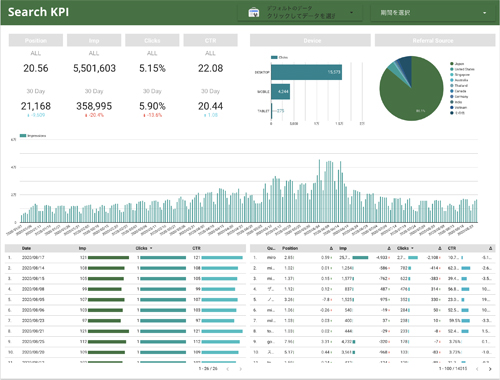
Task: Sort query table by Clicks column header
Action: (x=405, y=248)
